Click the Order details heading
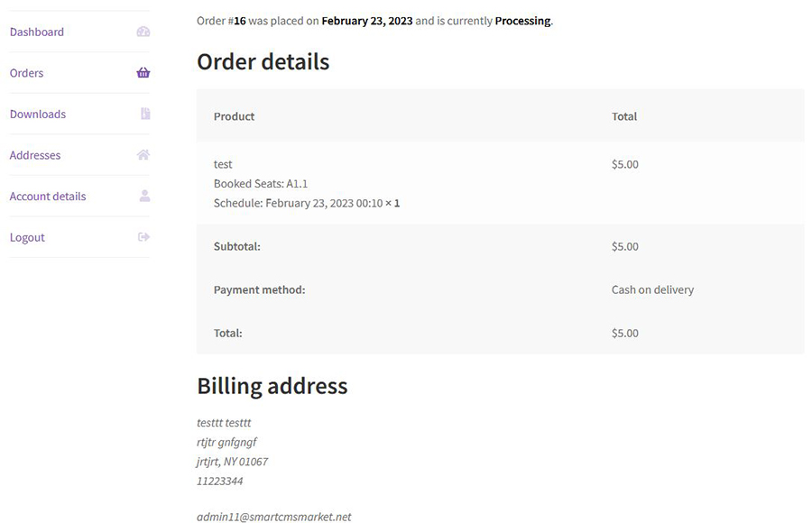Image resolution: width=812 pixels, height=523 pixels. (263, 61)
